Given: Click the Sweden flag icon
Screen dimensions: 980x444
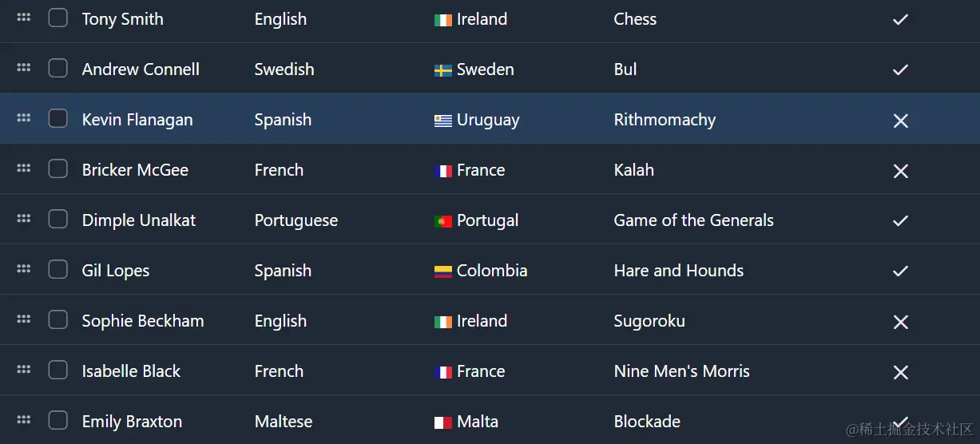Looking at the screenshot, I should 443,70.
